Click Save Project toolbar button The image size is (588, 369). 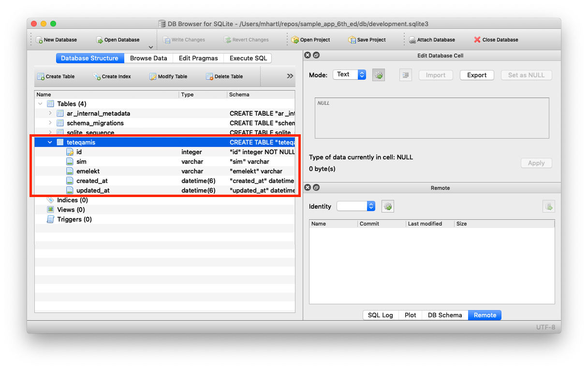coord(367,40)
